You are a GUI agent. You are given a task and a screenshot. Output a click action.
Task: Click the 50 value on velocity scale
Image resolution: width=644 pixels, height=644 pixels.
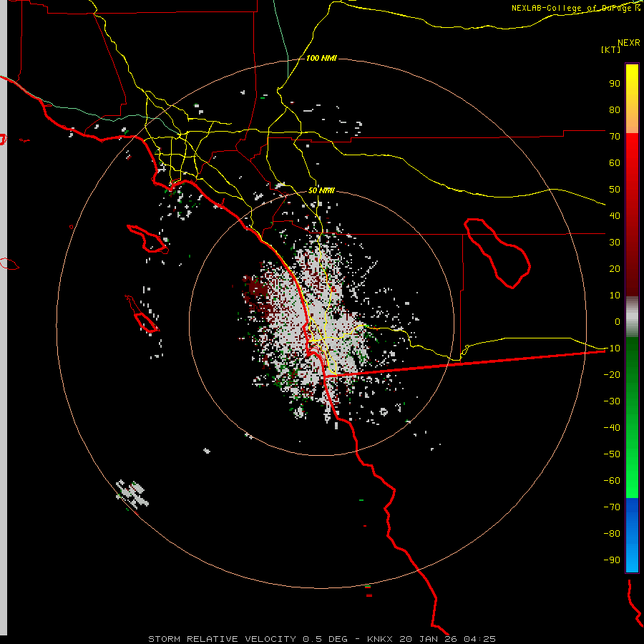click(615, 190)
